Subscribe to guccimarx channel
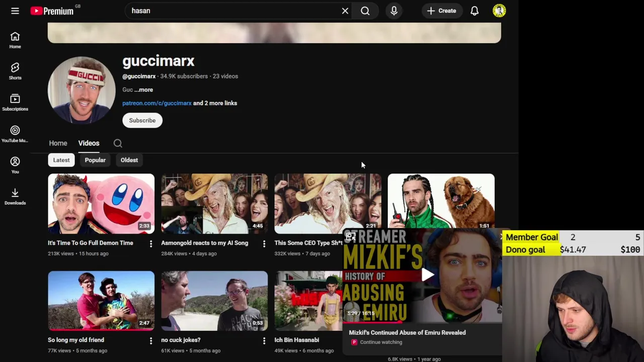Viewport: 644px width, 362px height. tap(142, 120)
